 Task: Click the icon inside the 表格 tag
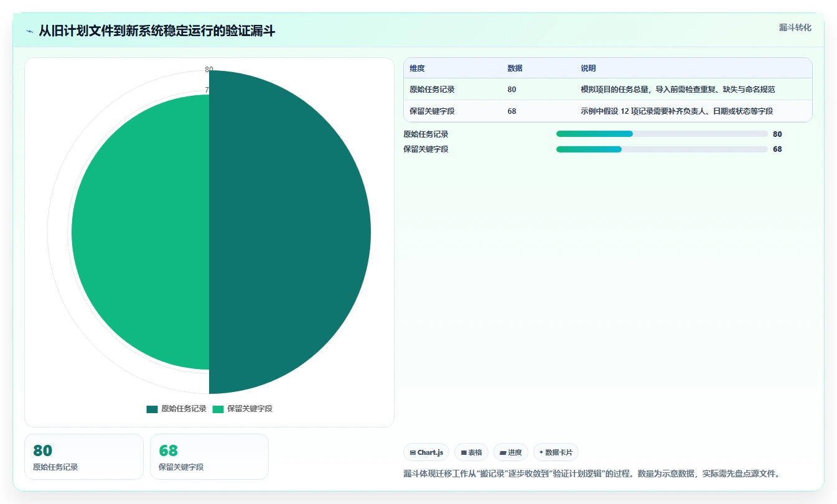tap(464, 452)
